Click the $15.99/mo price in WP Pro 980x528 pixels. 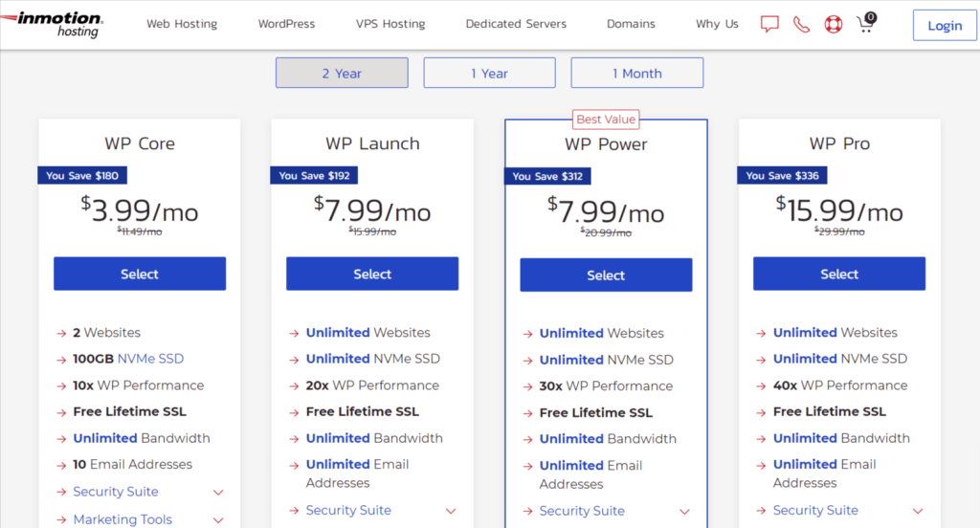pos(839,209)
